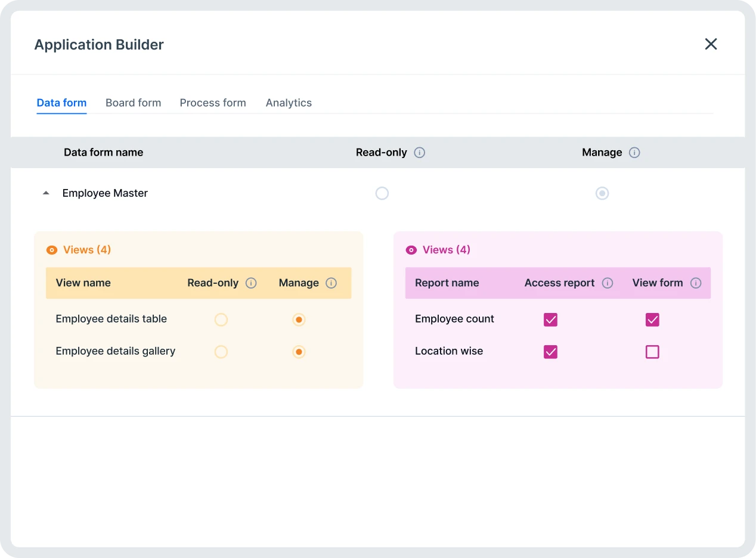The width and height of the screenshot is (756, 558).
Task: Click info icon beside View form header
Action: pyautogui.click(x=696, y=283)
